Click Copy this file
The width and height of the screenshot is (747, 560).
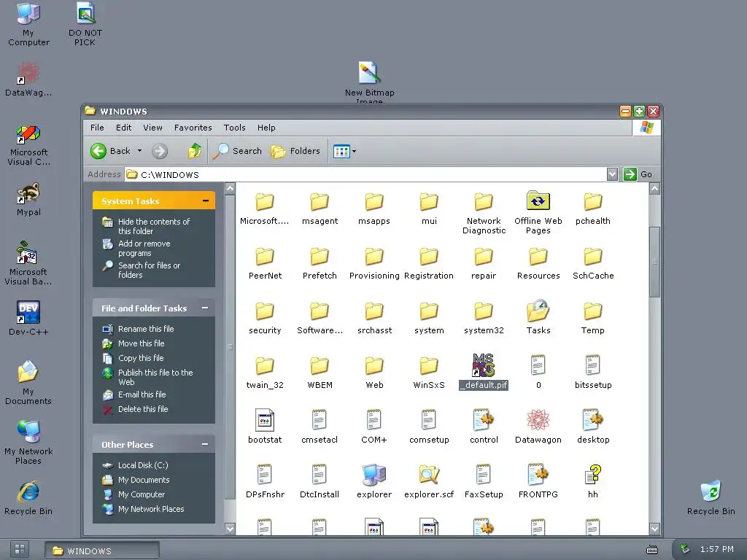click(x=141, y=358)
